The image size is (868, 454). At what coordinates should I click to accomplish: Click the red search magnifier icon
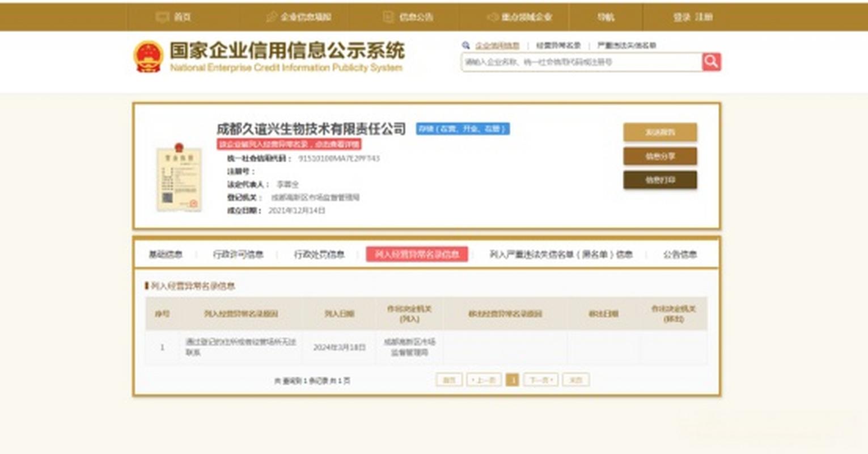pyautogui.click(x=712, y=62)
